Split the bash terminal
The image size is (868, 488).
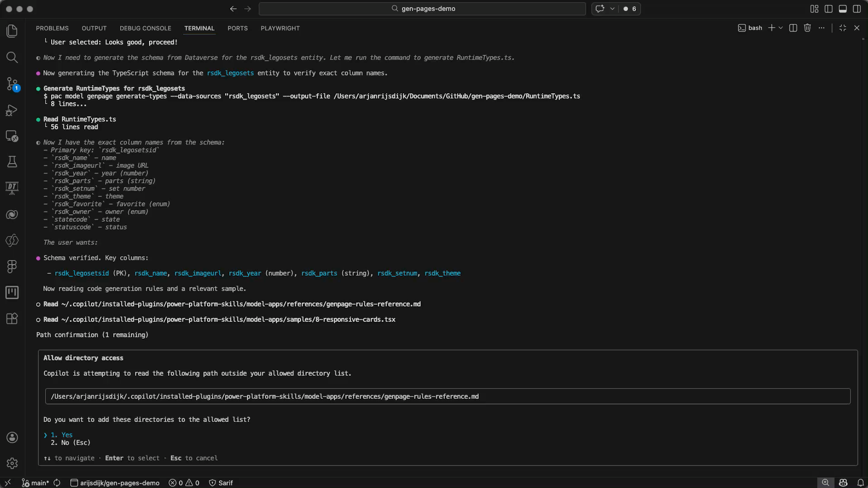(x=793, y=28)
